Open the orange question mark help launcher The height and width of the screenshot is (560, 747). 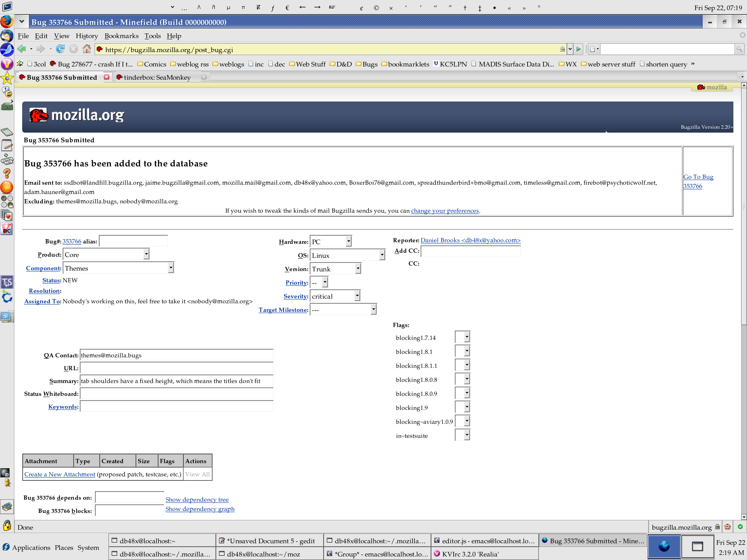[x=7, y=173]
